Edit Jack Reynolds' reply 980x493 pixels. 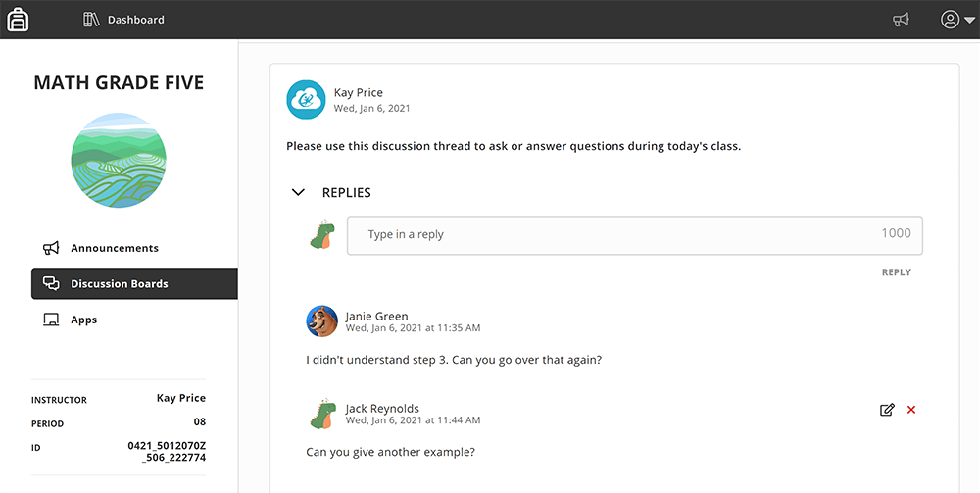887,410
